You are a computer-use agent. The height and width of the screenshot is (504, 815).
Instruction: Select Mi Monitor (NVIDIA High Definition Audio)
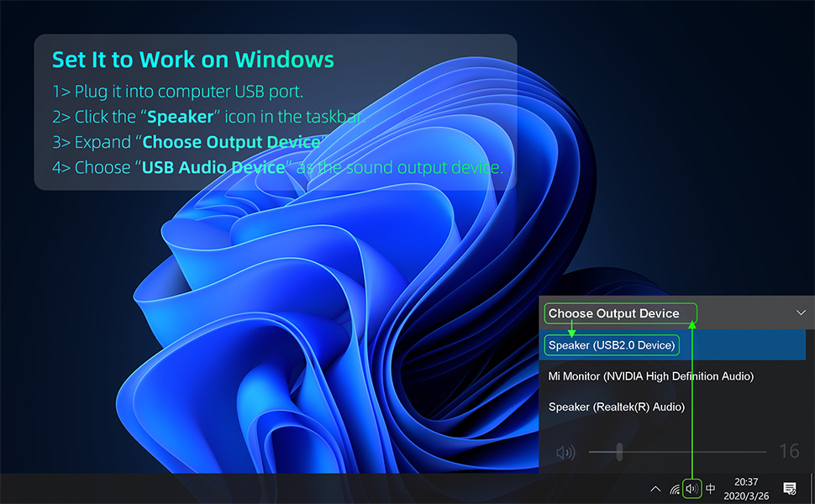[650, 376]
